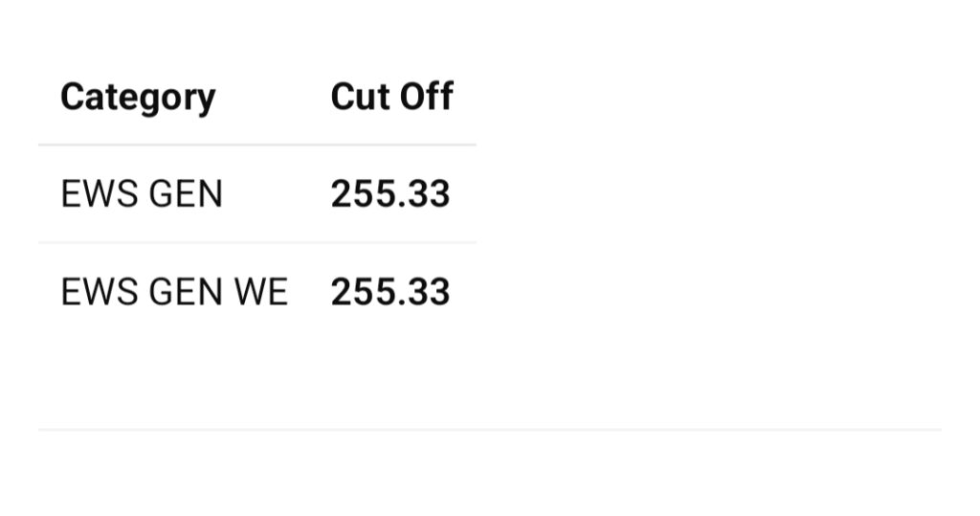
Task: Click the 255.33 value for EWS GEN WE
Action: (390, 292)
